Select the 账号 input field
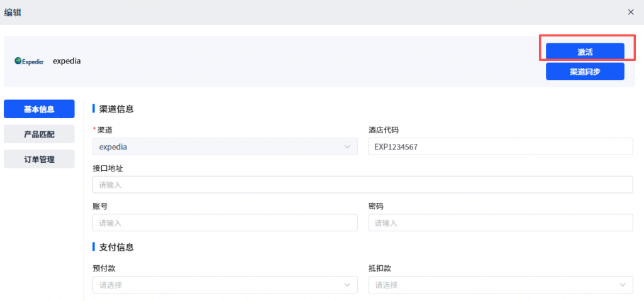 click(x=225, y=222)
